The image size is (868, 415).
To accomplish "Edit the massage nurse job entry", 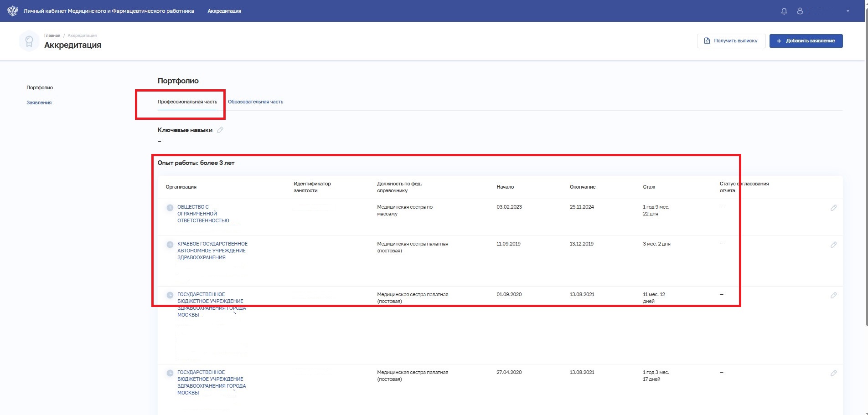I will pyautogui.click(x=833, y=208).
